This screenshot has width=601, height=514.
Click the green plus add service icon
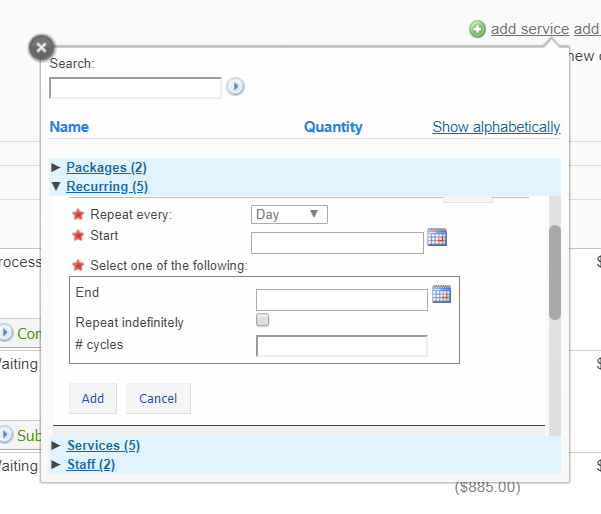(478, 29)
